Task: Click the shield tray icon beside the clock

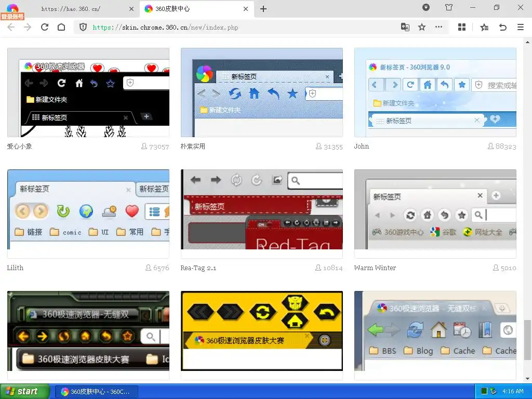Action: point(494,391)
